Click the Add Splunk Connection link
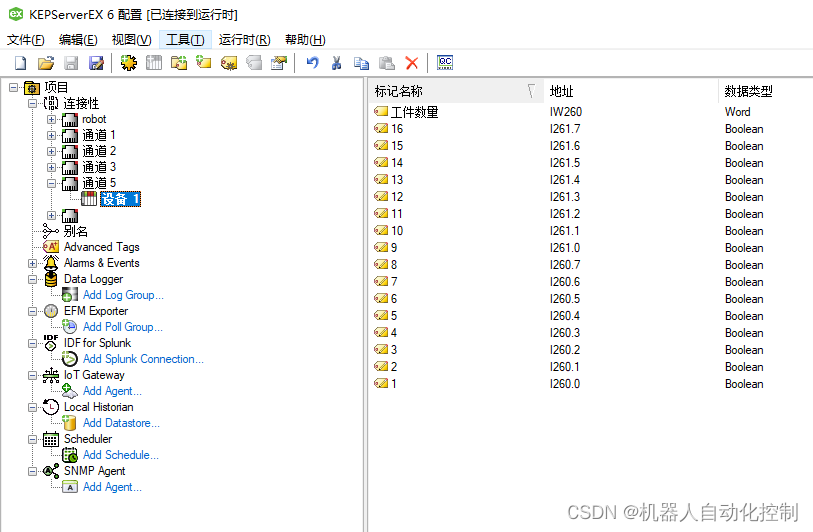 coord(143,359)
